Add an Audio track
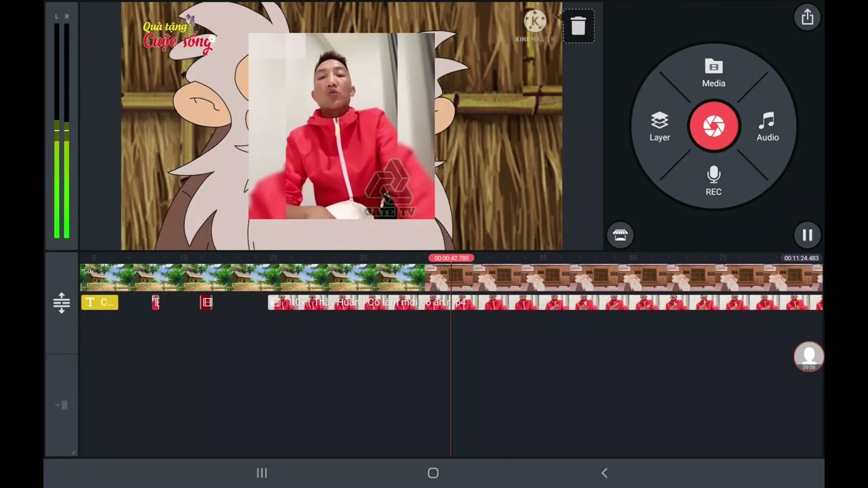 pos(767,127)
